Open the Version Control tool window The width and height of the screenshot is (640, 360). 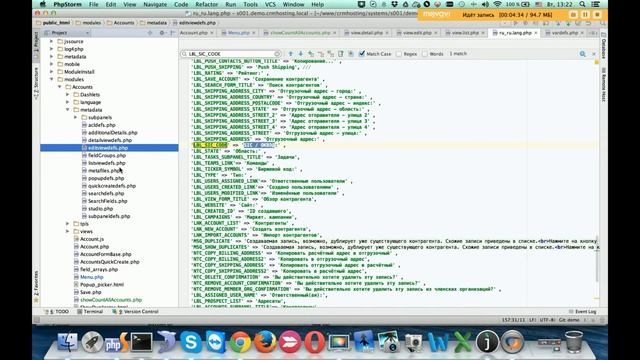pos(135,311)
